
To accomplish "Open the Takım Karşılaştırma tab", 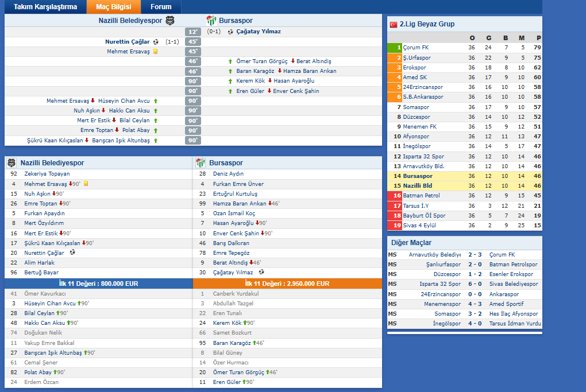I will coord(45,7).
